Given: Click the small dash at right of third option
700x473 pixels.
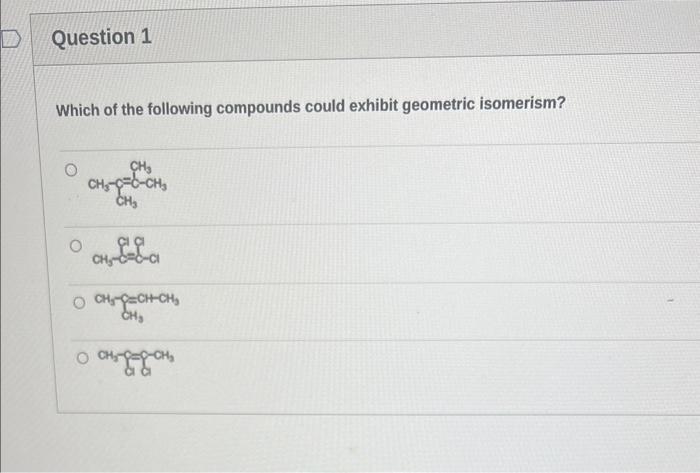Looking at the screenshot, I should click(x=670, y=302).
